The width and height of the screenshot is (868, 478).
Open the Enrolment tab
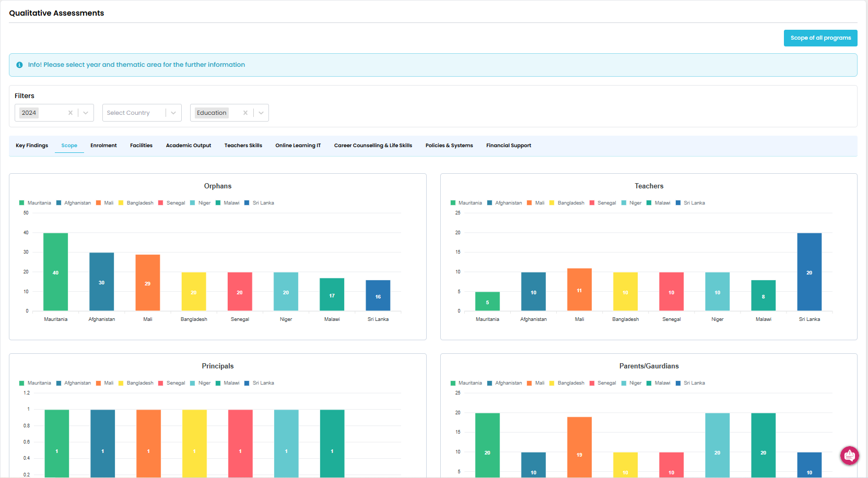(103, 146)
